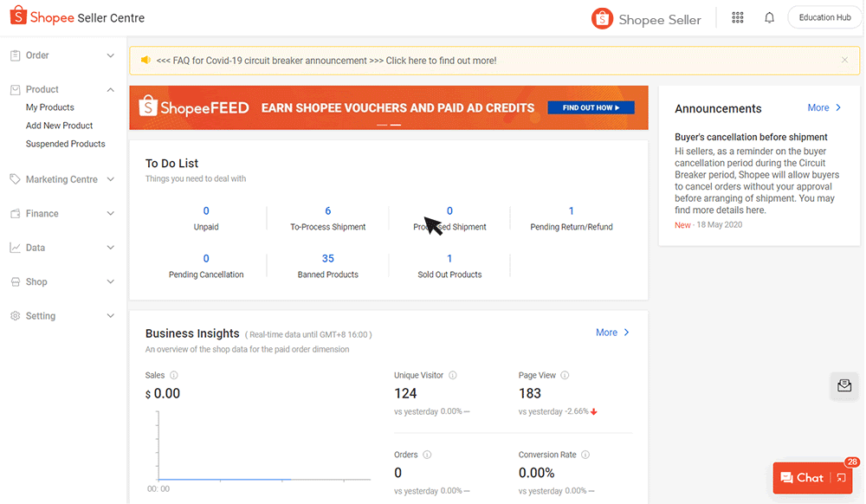Click the Shop storefront icon
Viewport: 866px width, 504px height.
coord(15,281)
